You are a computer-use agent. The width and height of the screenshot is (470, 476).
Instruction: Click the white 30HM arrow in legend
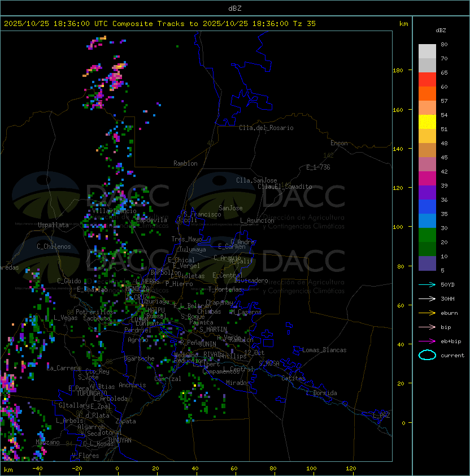pos(427,298)
